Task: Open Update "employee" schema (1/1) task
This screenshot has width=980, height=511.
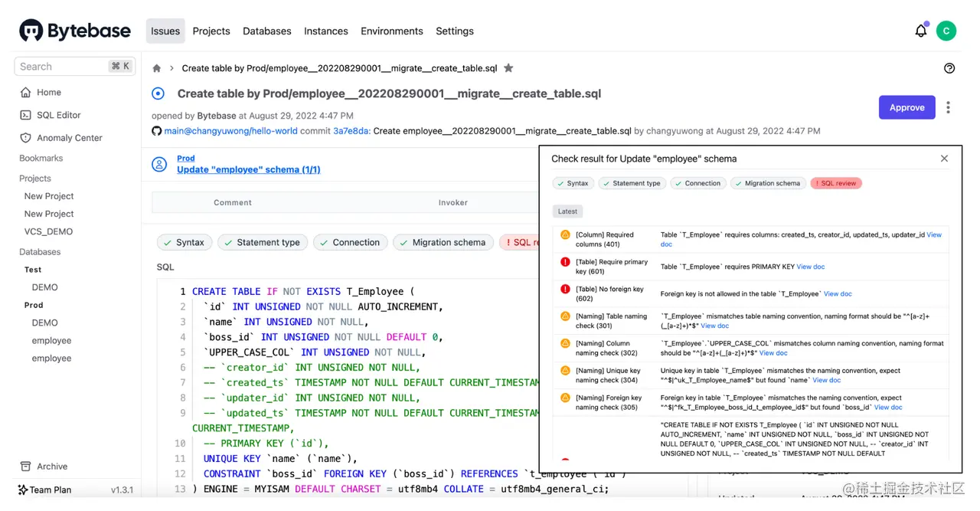Action: [x=249, y=169]
